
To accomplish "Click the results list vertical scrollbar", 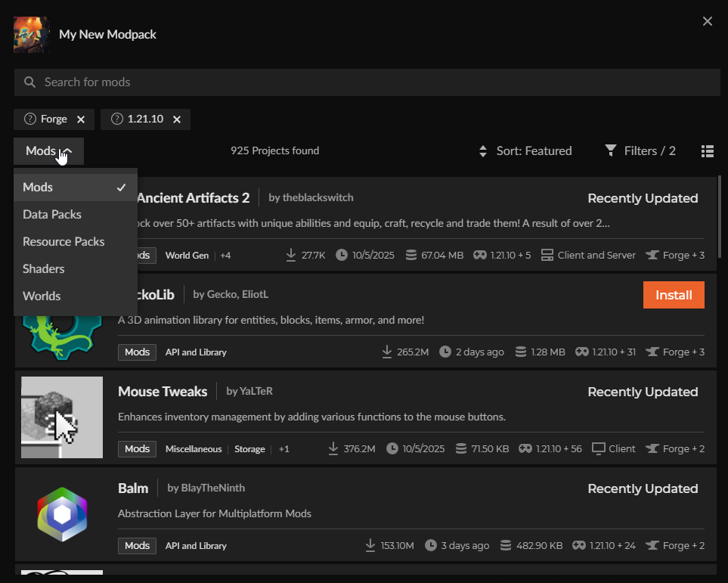I will pos(720,216).
